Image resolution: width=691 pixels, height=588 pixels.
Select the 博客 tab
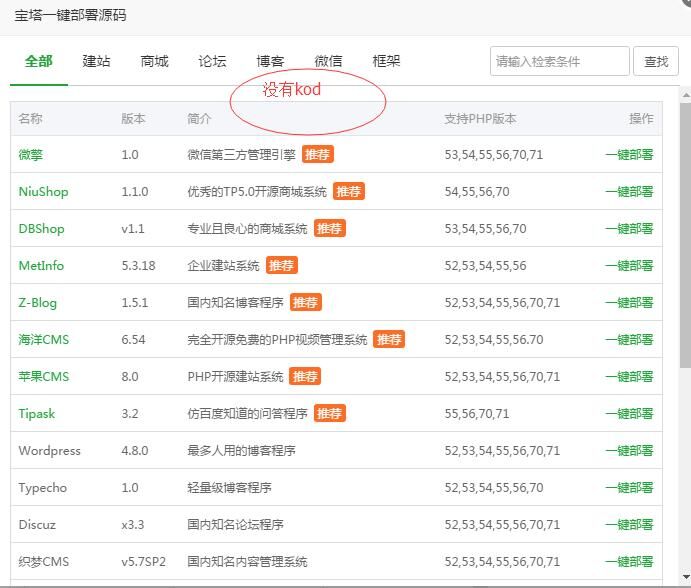click(x=271, y=61)
